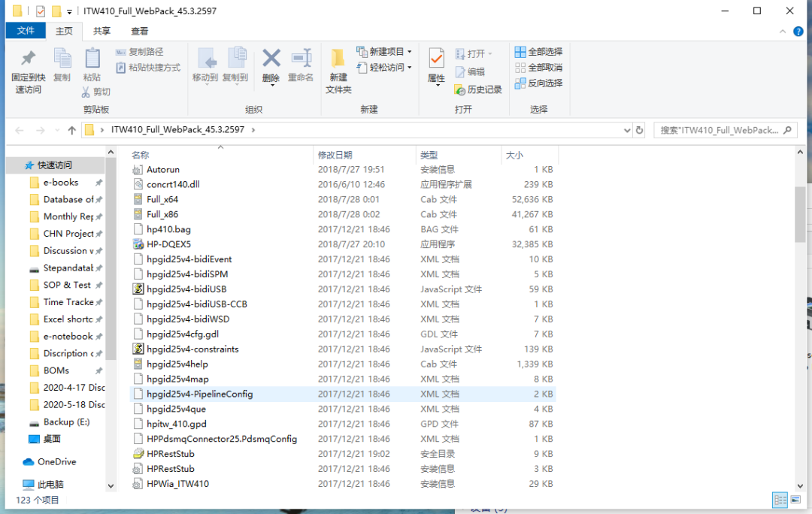Switch to the 主页 ribbon tab
The height and width of the screenshot is (514, 812).
tap(64, 31)
